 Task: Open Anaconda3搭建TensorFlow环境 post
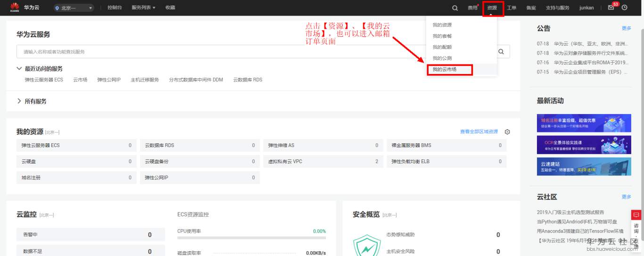[580, 231]
